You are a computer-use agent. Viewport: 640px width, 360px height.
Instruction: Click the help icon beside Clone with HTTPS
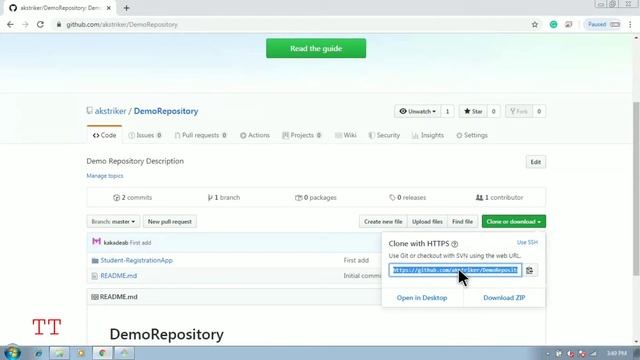[x=454, y=244]
